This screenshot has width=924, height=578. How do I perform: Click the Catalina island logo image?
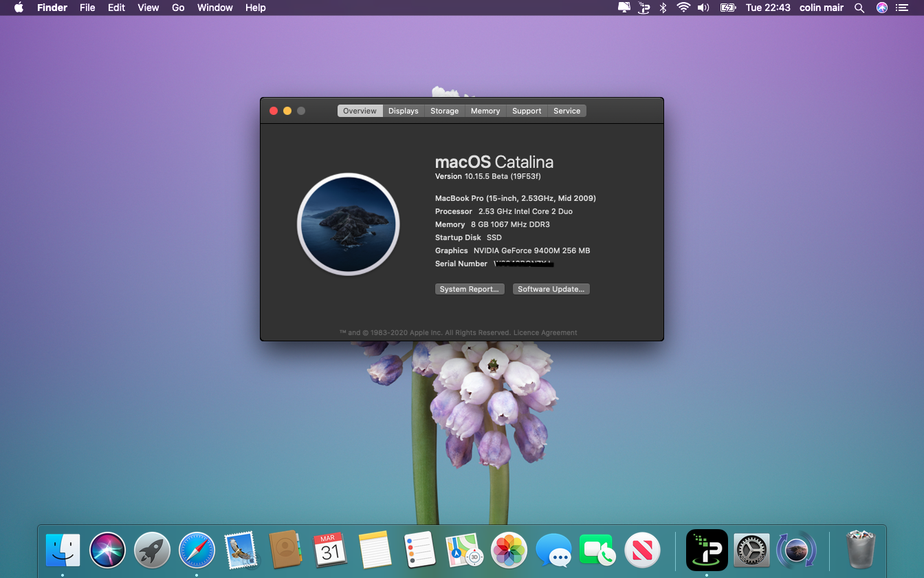pos(349,224)
